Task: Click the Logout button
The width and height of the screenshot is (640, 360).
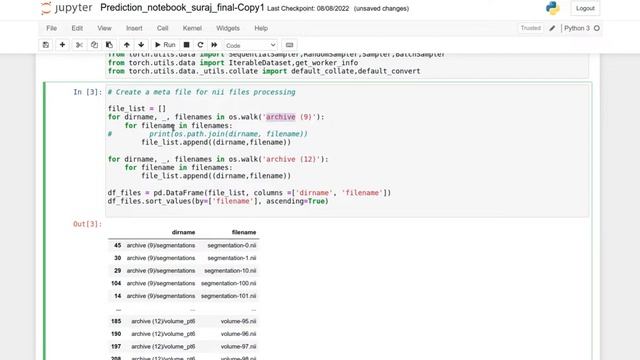Action: pyautogui.click(x=585, y=8)
